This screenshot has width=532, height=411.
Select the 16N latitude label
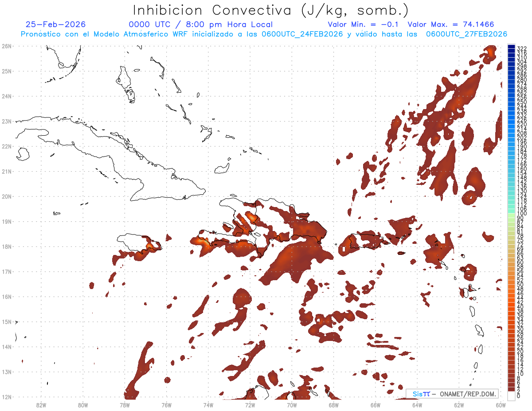(7, 297)
